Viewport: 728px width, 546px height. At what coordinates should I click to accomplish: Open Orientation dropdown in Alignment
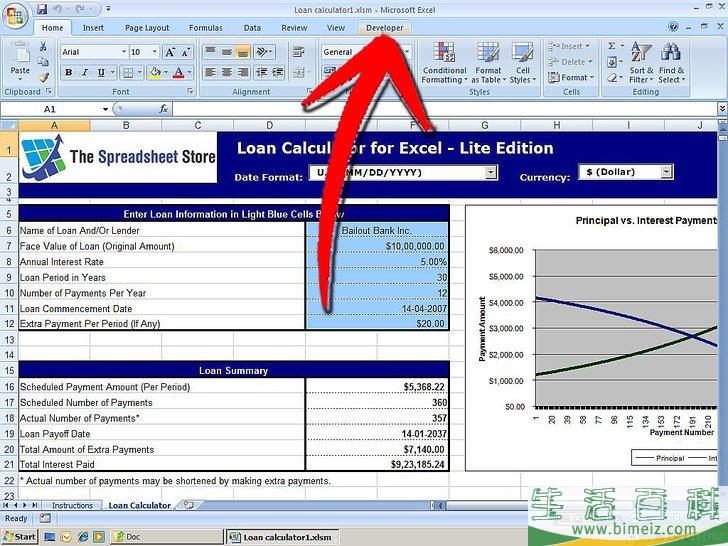click(265, 51)
